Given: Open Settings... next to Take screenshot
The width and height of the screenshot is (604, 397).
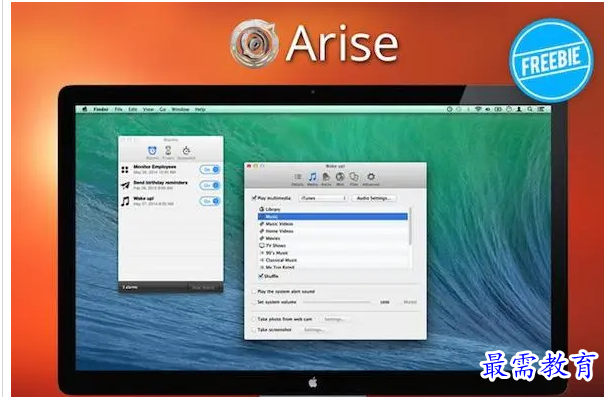Looking at the screenshot, I should 314,330.
